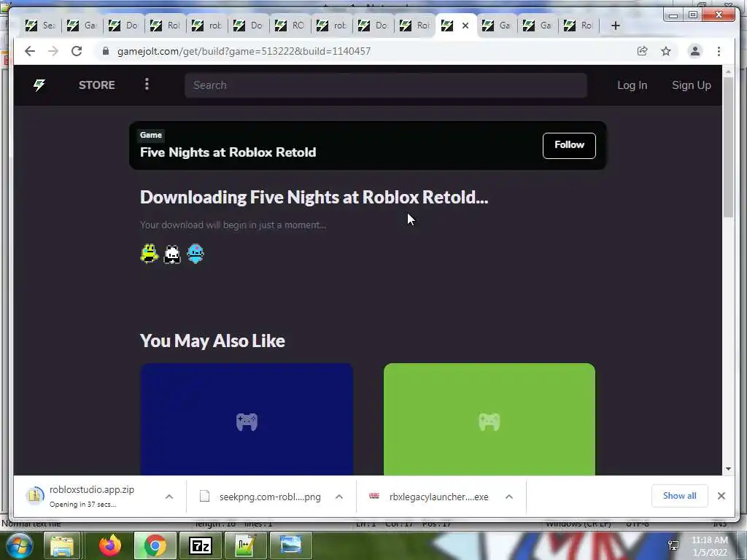
Task: Click the rbxlegacylauncher exe file icon
Action: point(374,496)
